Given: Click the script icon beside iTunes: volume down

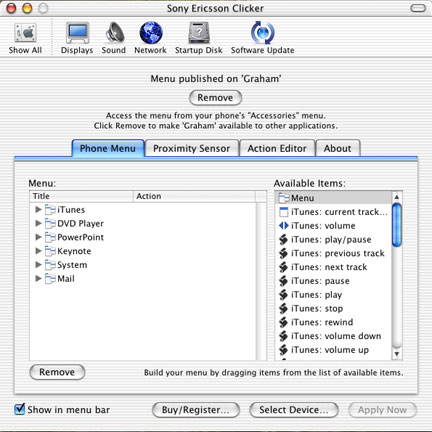Looking at the screenshot, I should [x=283, y=336].
